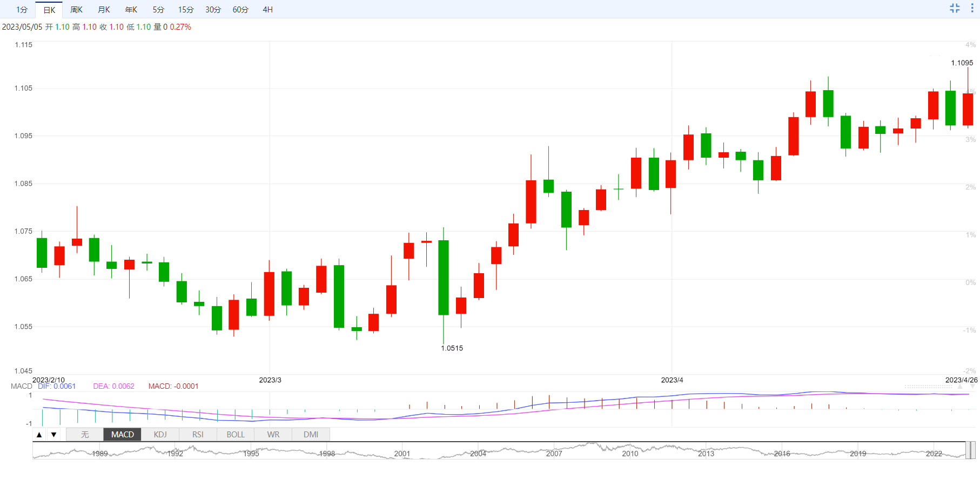Select the 周K weekly candlestick tab
Screen dimensions: 980x480
76,10
